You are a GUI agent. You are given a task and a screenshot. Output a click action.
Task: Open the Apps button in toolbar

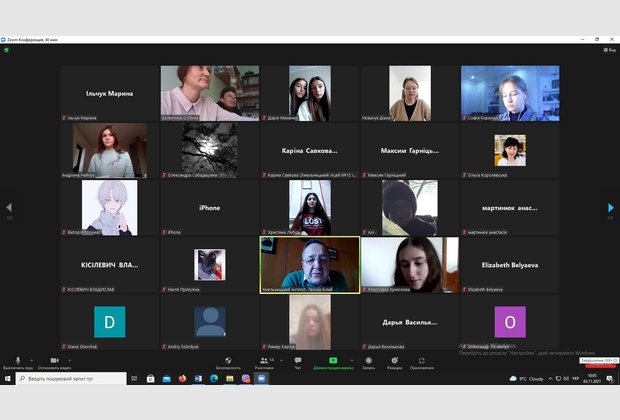[x=422, y=363]
